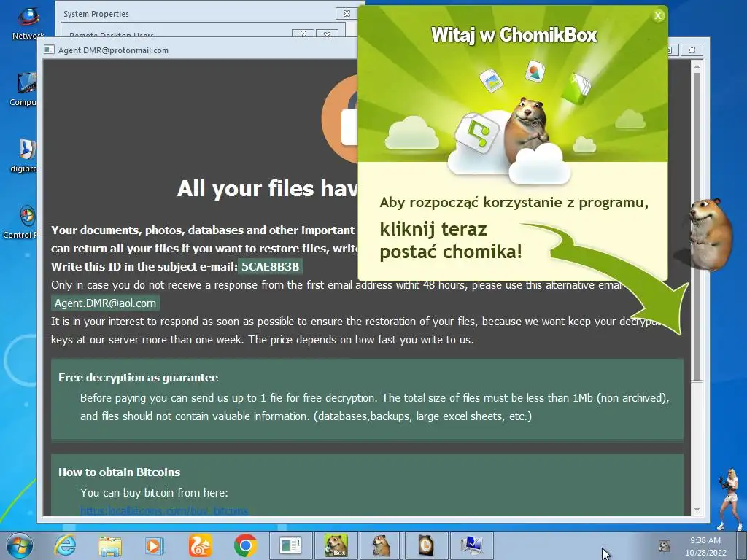Switch to the ransom note window in taskbar
The width and height of the screenshot is (747, 560).
pyautogui.click(x=290, y=545)
